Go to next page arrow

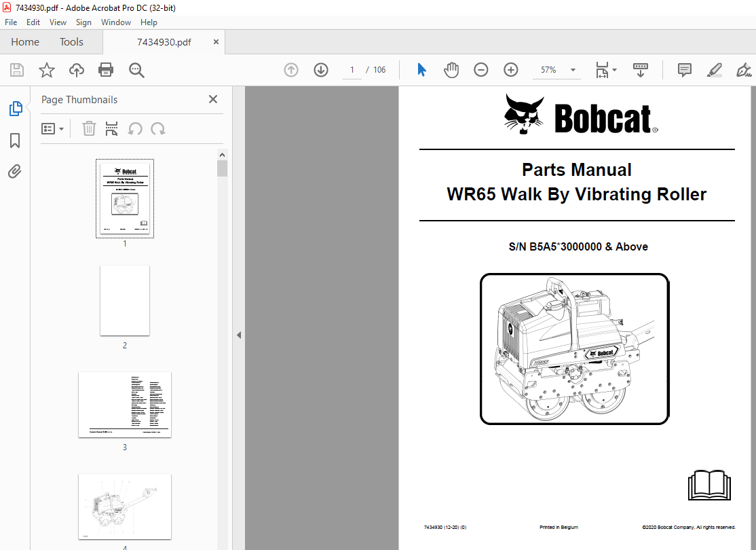pyautogui.click(x=320, y=70)
